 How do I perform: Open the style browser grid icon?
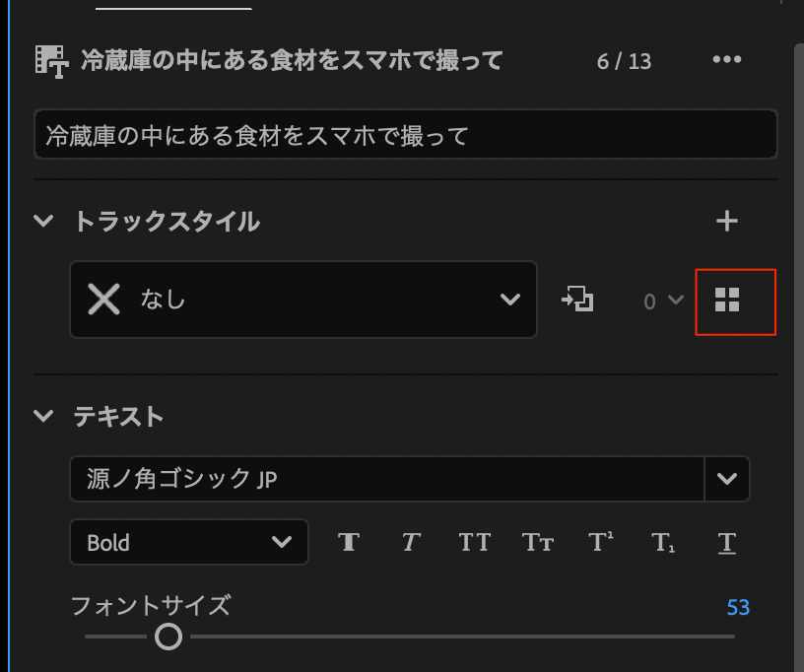(727, 301)
